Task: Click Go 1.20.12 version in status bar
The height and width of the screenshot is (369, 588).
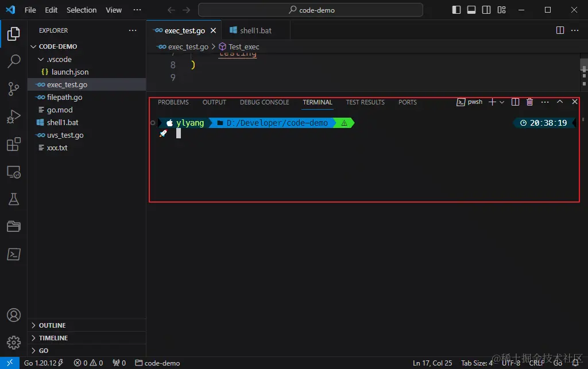Action: point(44,363)
